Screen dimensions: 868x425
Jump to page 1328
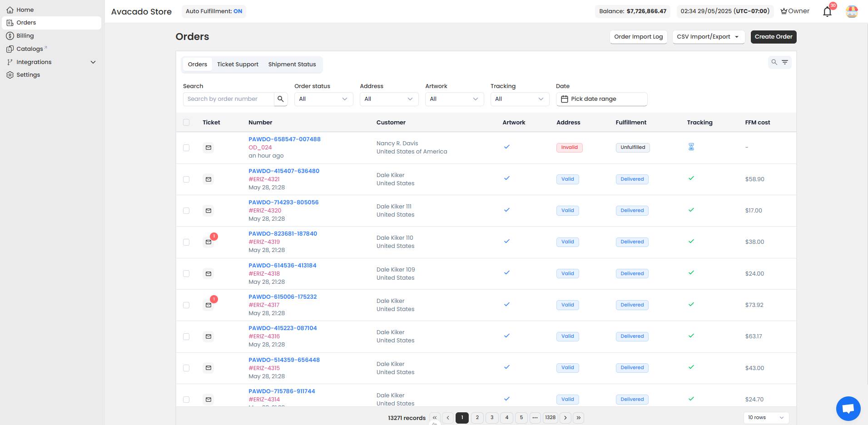click(x=550, y=418)
